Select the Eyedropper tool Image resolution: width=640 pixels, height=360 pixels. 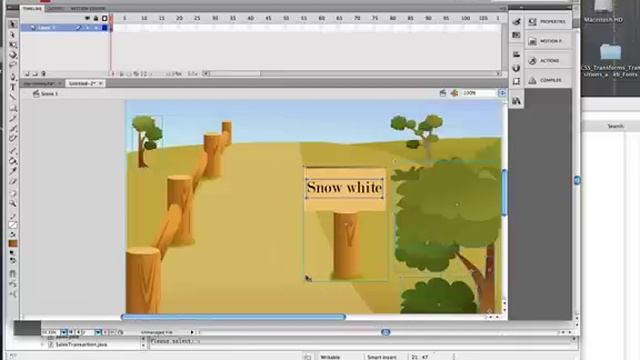(x=13, y=171)
